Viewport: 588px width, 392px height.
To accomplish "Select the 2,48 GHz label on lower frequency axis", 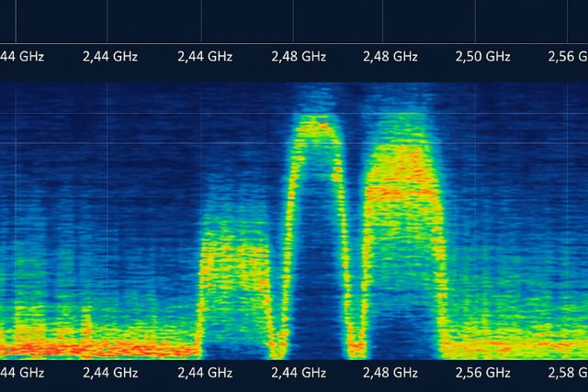I will (x=390, y=373).
